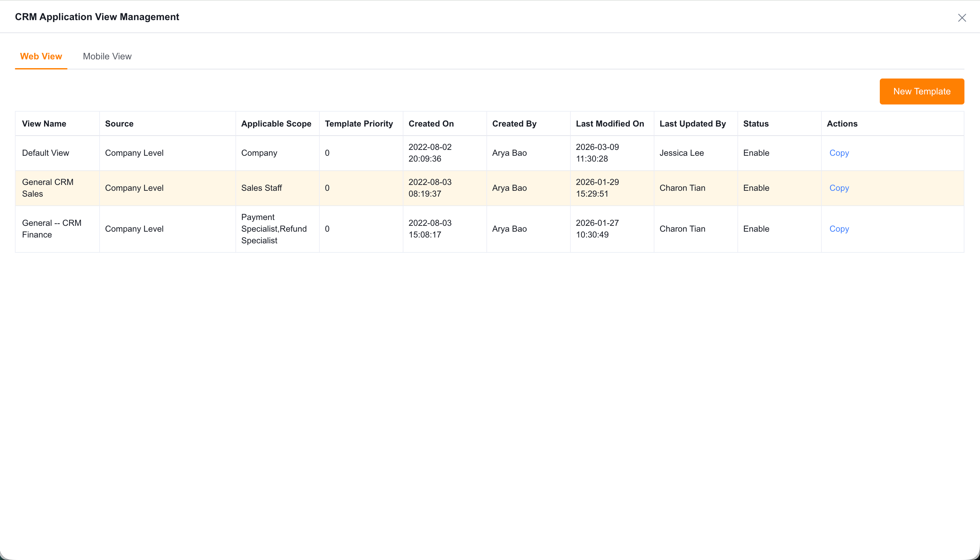980x560 pixels.
Task: Select the Default View name cell
Action: [x=57, y=153]
